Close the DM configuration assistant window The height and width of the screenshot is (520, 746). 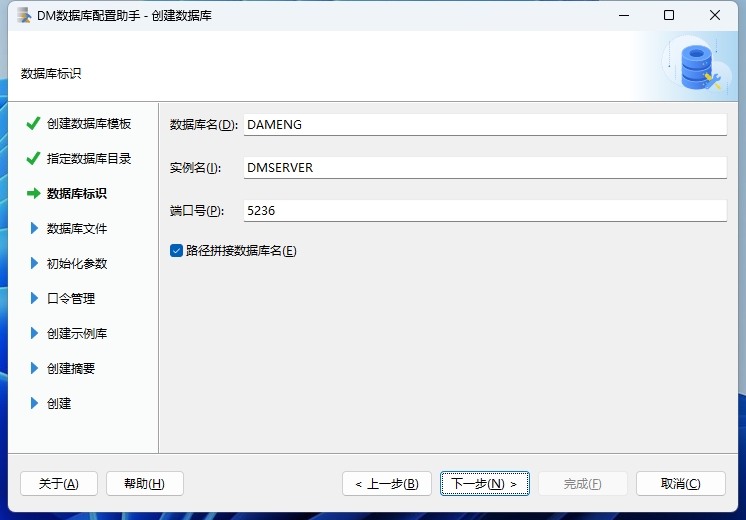tap(715, 15)
